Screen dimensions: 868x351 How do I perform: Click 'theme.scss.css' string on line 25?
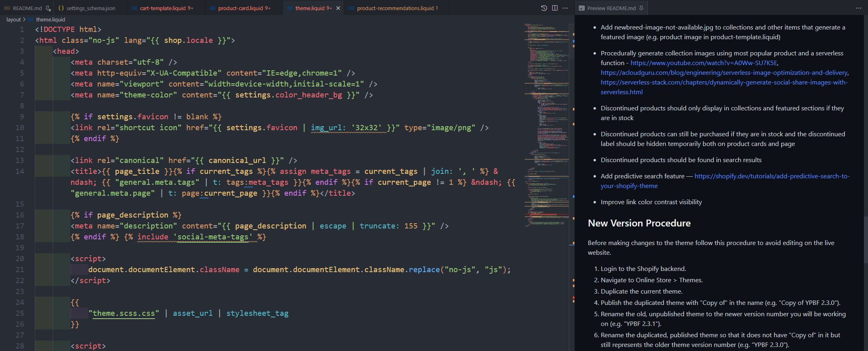tap(123, 313)
